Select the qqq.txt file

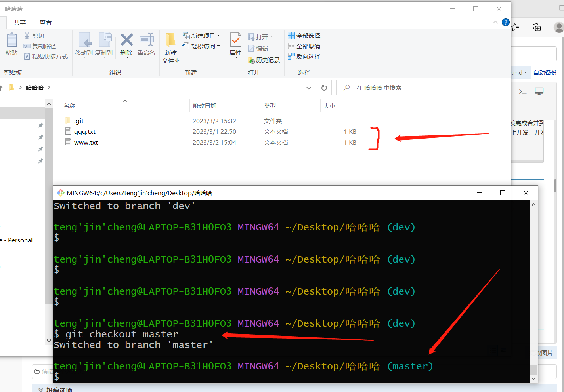[x=85, y=132]
